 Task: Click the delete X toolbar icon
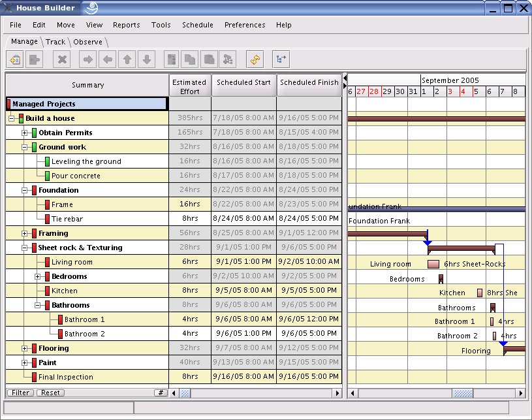tap(62, 59)
